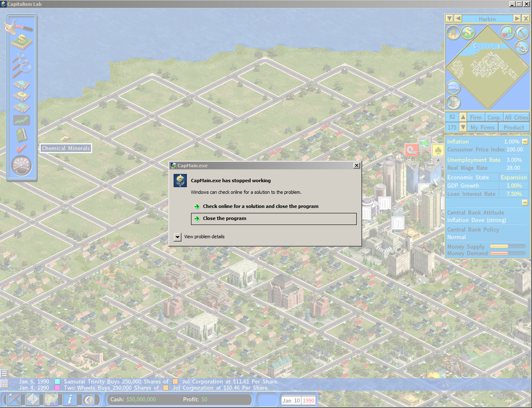Switch to the Corp. tab
The width and height of the screenshot is (532, 408).
click(494, 117)
